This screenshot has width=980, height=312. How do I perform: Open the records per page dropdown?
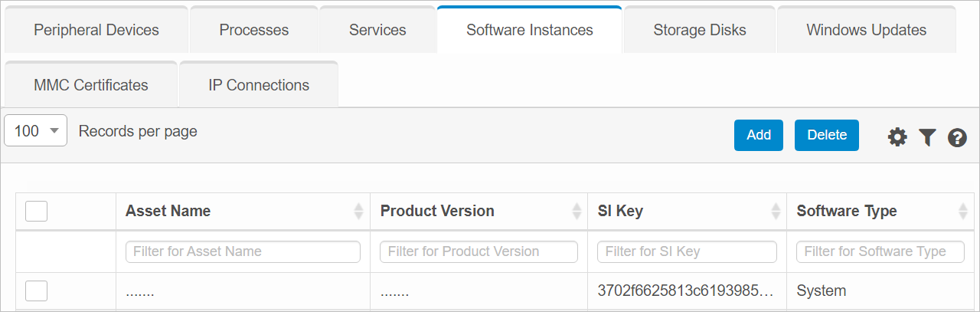(36, 131)
